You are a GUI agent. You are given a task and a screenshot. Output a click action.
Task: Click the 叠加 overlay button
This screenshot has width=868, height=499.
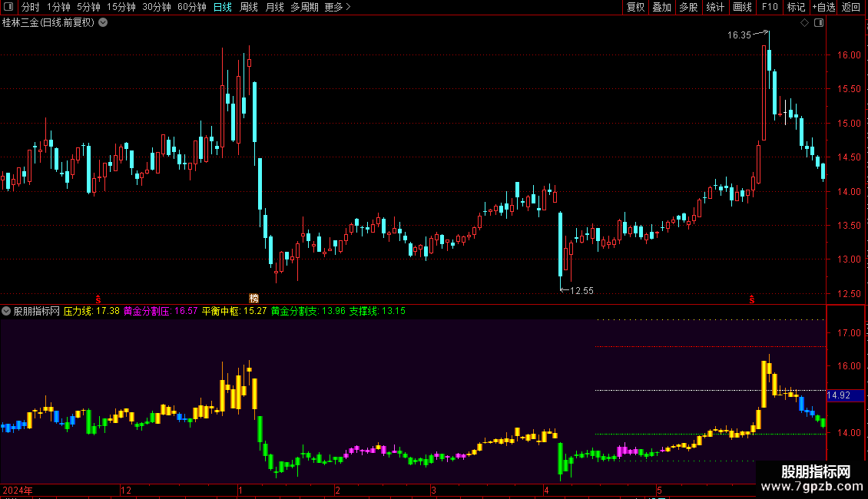tap(661, 7)
